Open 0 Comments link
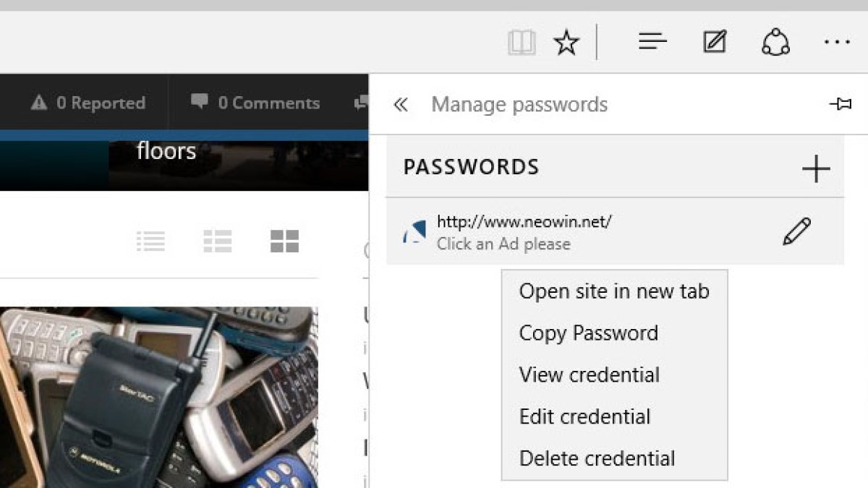Screen dimensions: 868x488 point(255,103)
